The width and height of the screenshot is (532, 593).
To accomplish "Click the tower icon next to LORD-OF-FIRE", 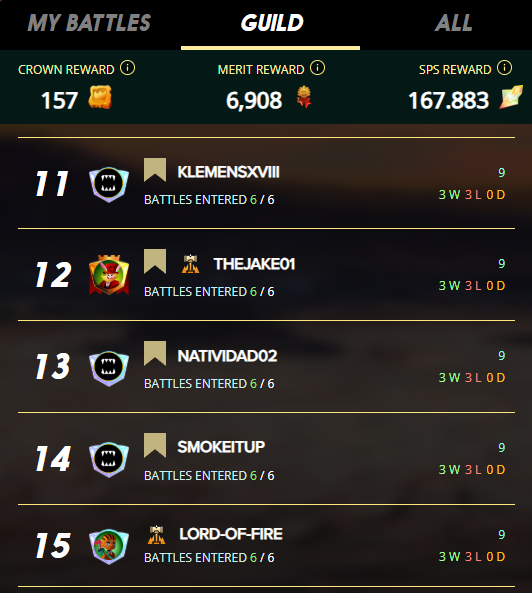I will pyautogui.click(x=157, y=535).
